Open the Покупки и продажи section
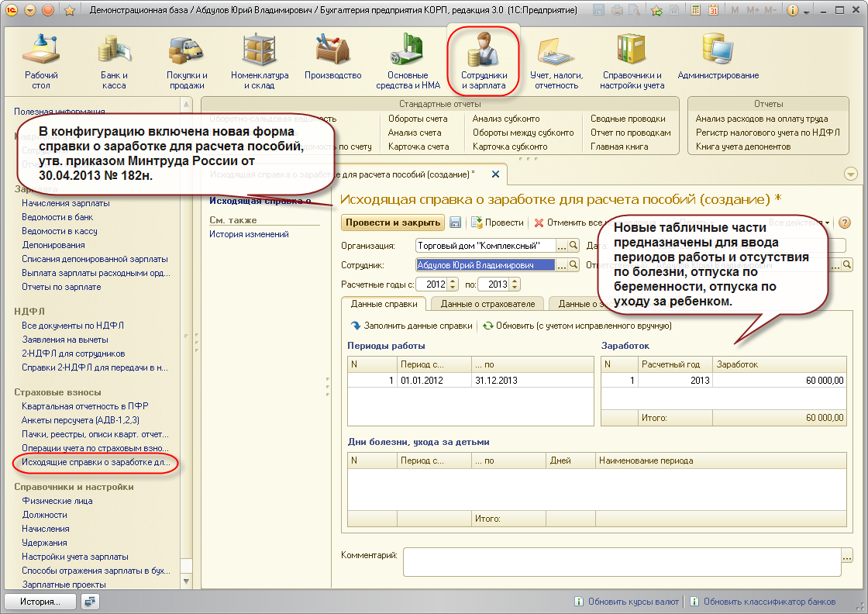The image size is (868, 614). point(187,61)
